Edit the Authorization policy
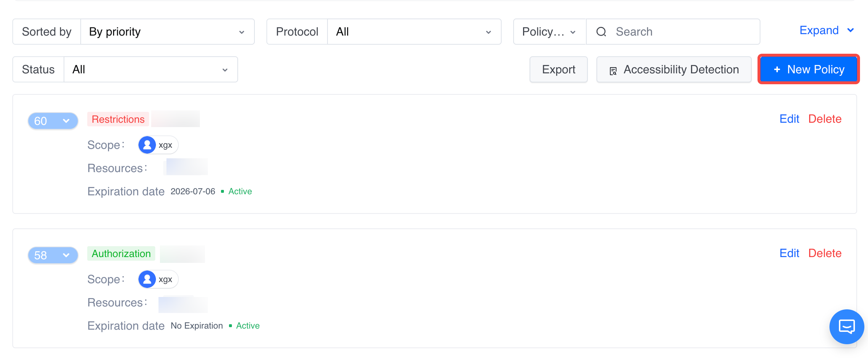This screenshot has height=358, width=868. click(789, 253)
